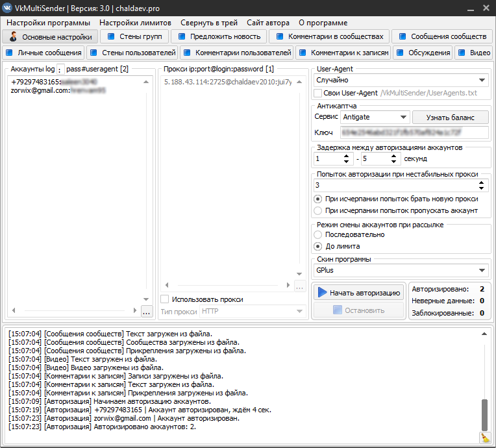Open the Сайт автора menu item
The image size is (496, 448).
coord(268,23)
